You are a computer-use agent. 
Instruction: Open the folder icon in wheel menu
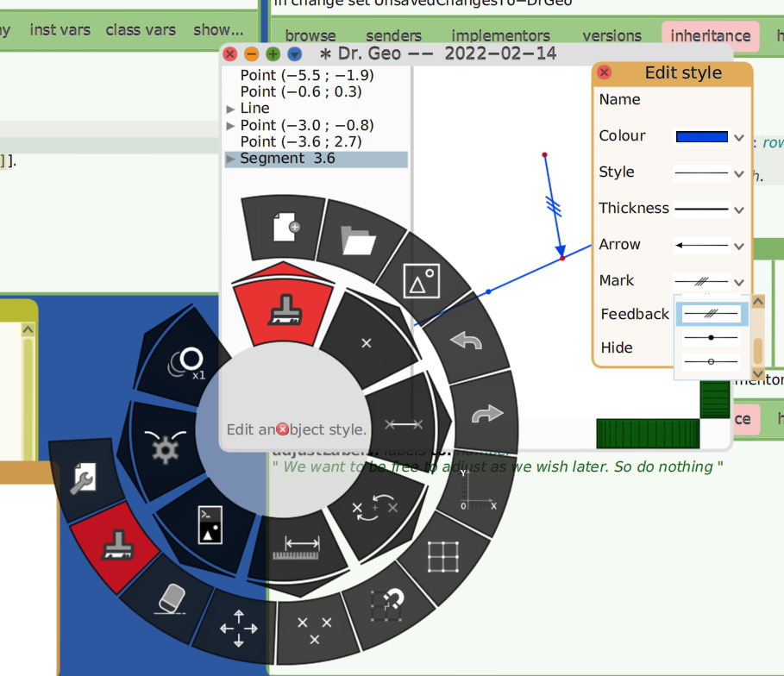tap(358, 240)
